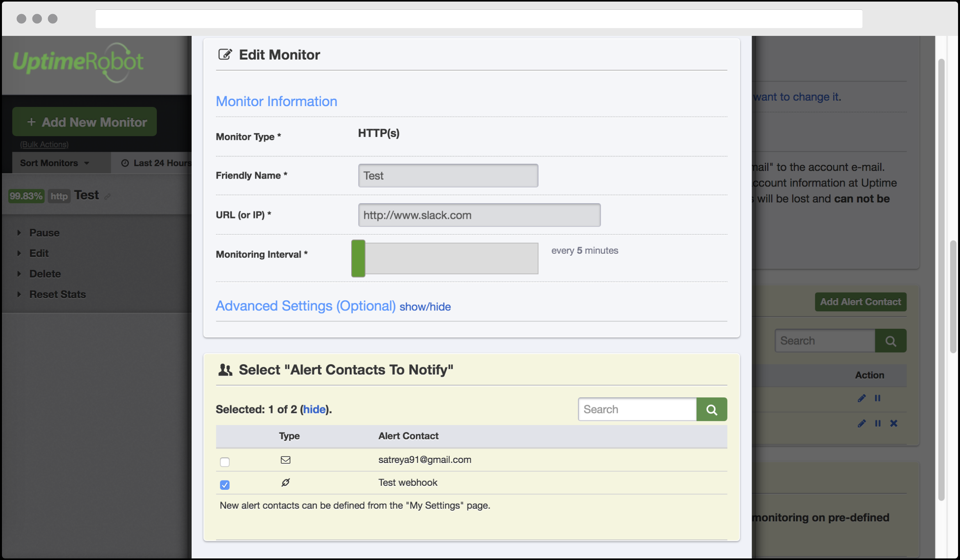Select Reset Stats from monitor menu
The image size is (960, 560).
(57, 294)
